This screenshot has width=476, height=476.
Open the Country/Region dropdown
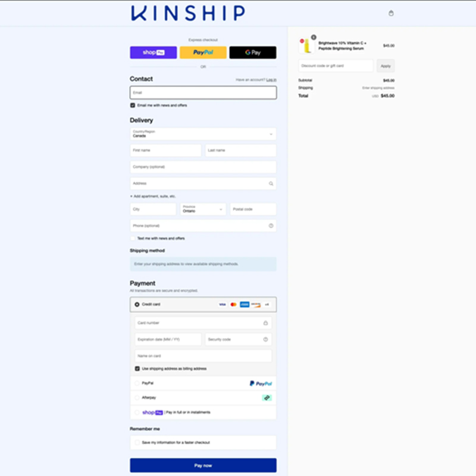[x=203, y=134]
